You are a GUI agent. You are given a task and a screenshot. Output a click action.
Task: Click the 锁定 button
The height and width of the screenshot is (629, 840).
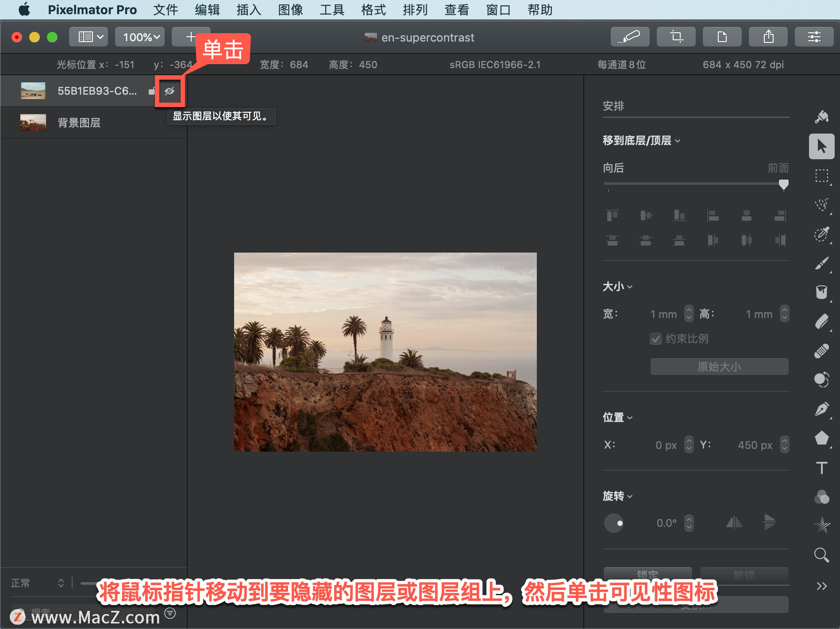(x=647, y=575)
